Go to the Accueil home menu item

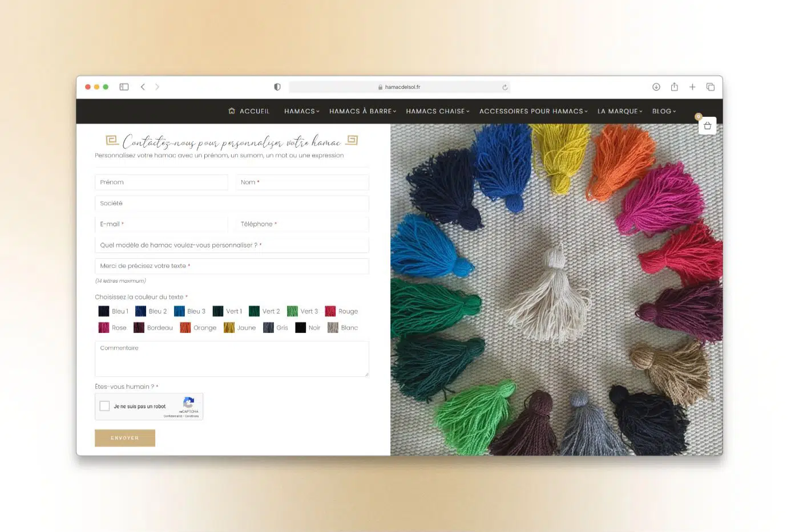coord(249,111)
